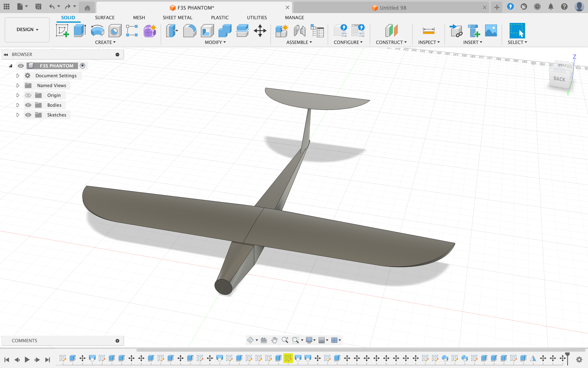Screen dimensions: 588x368
Task: Click the Insert Canvas image icon
Action: tap(491, 31)
